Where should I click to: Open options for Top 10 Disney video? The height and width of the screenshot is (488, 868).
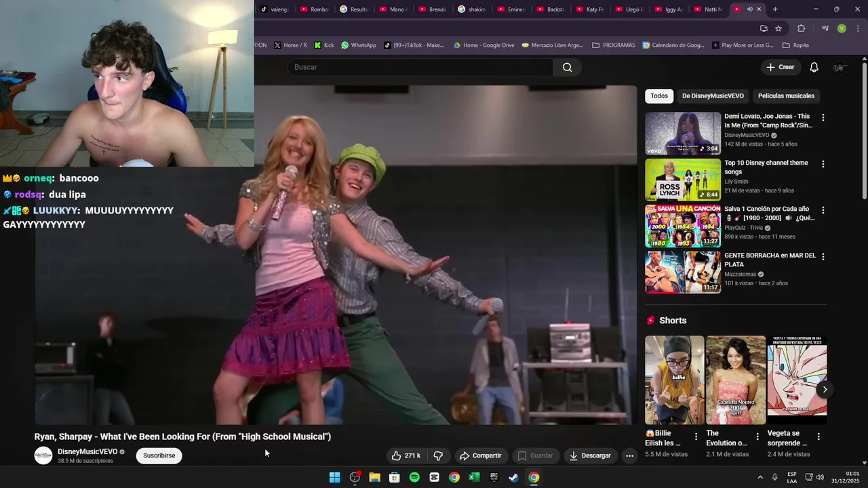823,164
